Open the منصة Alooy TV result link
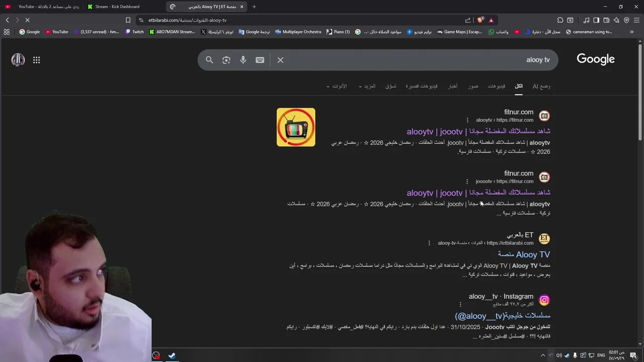Image resolution: width=644 pixels, height=362 pixels. 524,254
